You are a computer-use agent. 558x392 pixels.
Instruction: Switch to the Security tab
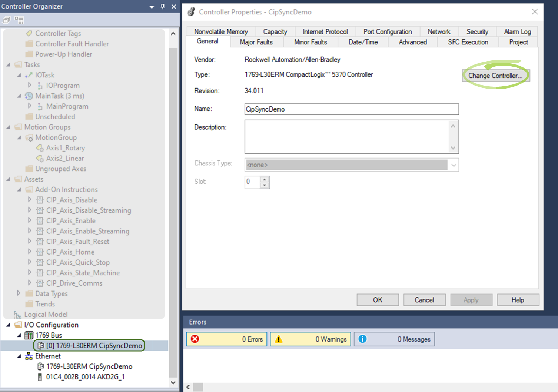tap(477, 31)
